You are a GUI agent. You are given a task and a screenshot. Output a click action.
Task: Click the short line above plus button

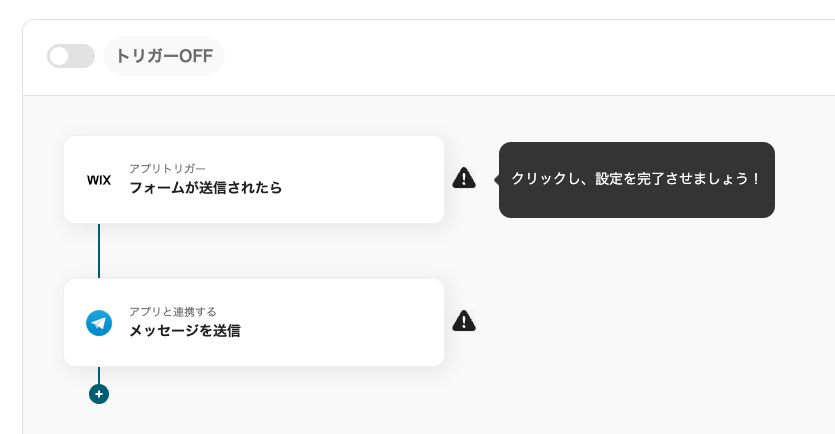tap(99, 374)
